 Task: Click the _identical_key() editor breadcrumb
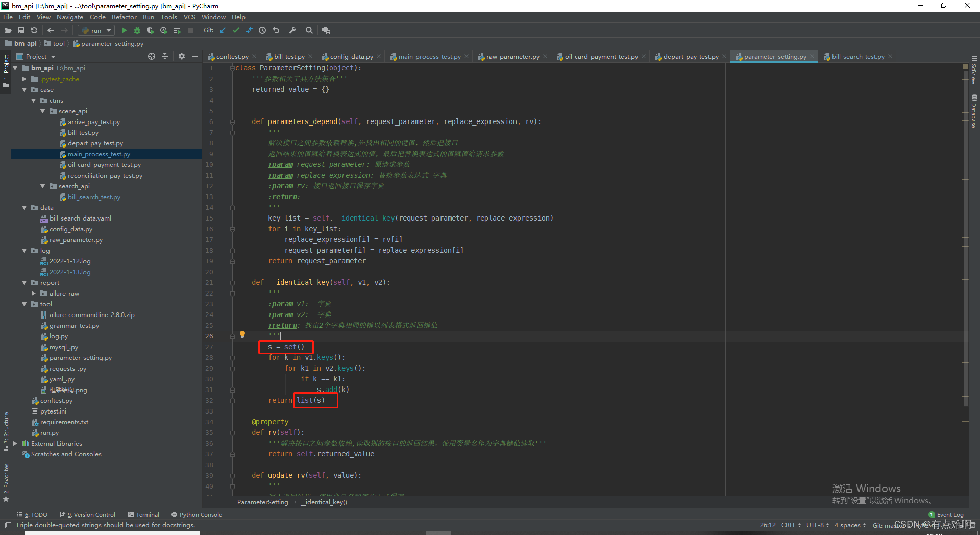[324, 502]
